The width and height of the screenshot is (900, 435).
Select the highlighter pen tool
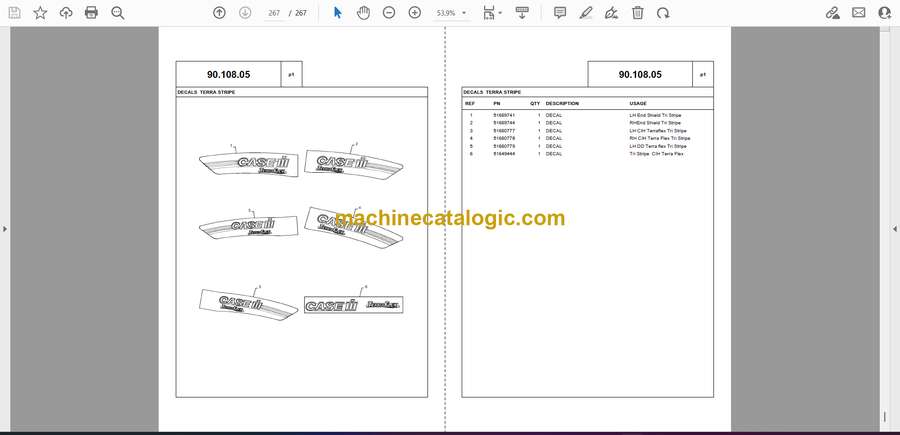[x=586, y=13]
